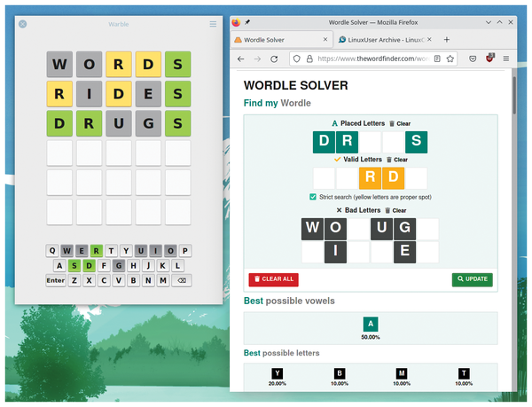Viewport: 532px width, 407px height.
Task: Open Firefox application menu
Action: (x=506, y=59)
